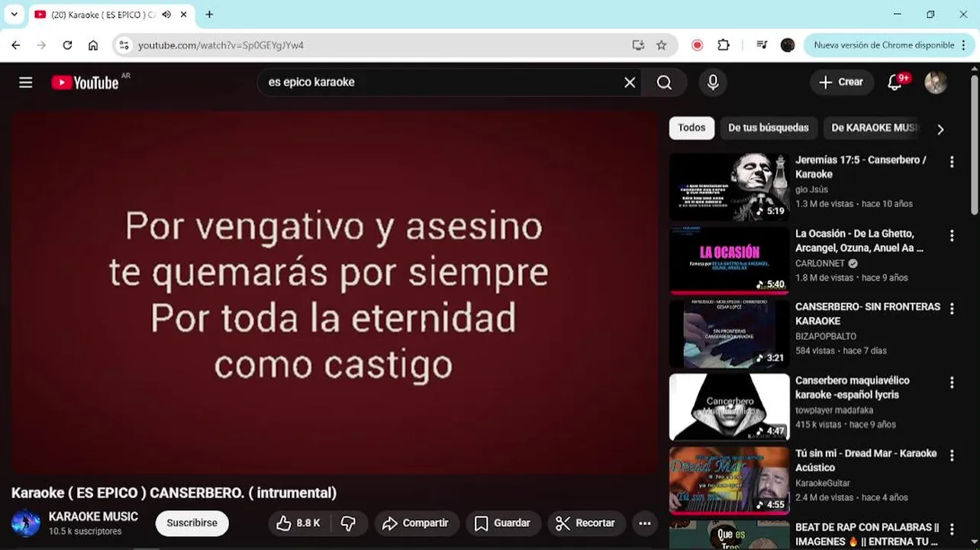Open the account avatar menu

point(936,82)
